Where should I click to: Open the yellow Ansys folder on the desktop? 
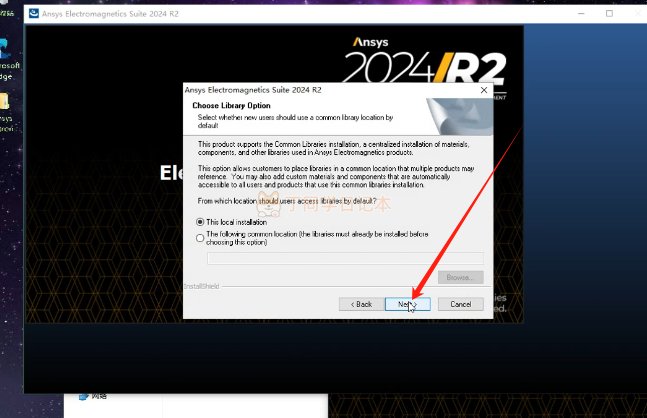(6, 112)
